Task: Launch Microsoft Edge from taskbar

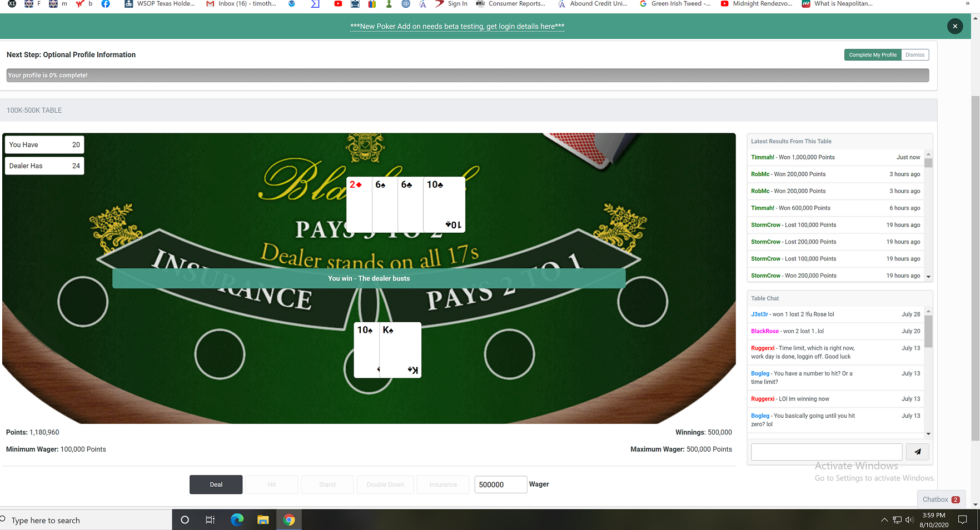Action: point(237,520)
